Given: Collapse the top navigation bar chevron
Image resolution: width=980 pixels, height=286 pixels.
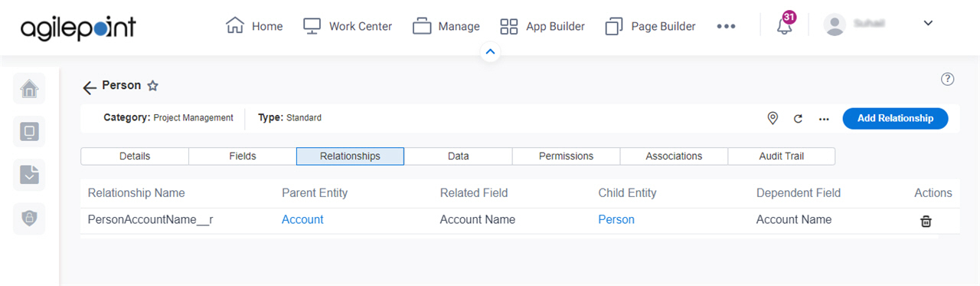Looking at the screenshot, I should [x=491, y=52].
